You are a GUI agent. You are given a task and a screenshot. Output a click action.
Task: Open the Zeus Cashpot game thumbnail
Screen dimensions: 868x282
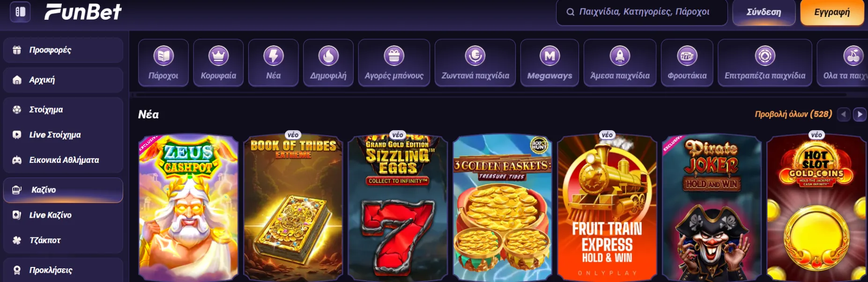(x=188, y=208)
